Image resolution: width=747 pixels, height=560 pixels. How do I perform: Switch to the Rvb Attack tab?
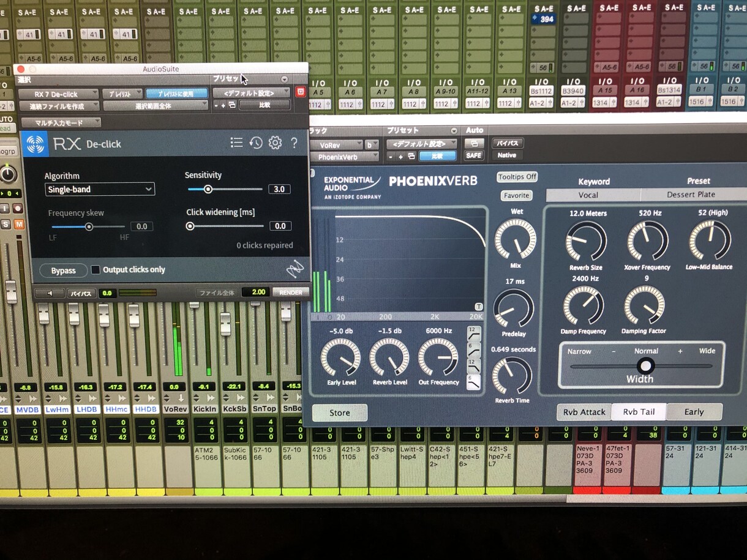coord(584,412)
